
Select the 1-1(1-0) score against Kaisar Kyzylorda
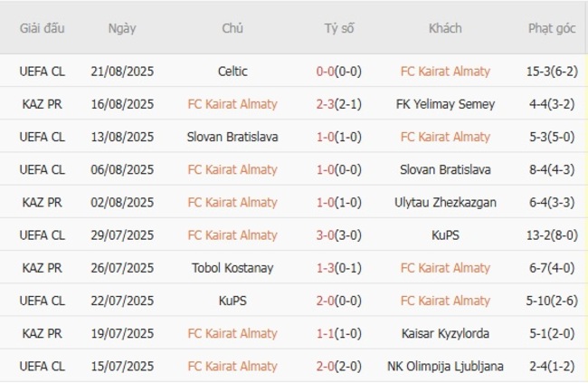coord(339,334)
